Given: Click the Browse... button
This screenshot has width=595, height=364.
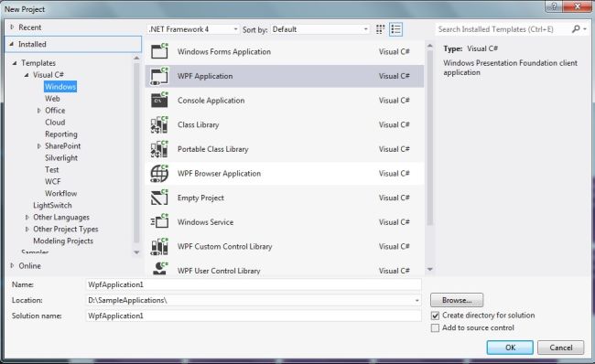Looking at the screenshot, I should (457, 300).
